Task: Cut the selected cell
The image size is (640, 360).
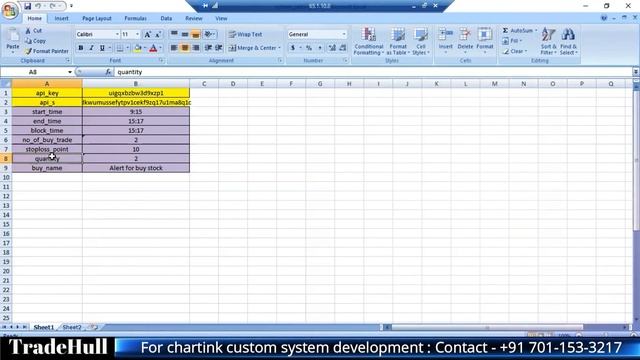Action: [x=33, y=31]
